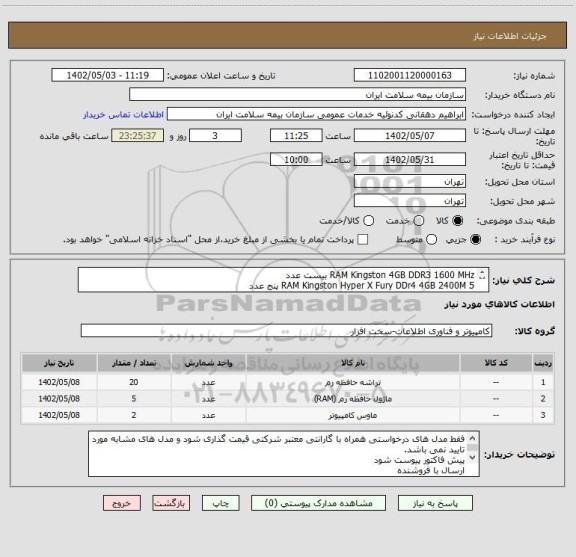This screenshot has width=576, height=557.
Task: Click the شماره نیاز field 1102001120000163
Action: [410, 75]
